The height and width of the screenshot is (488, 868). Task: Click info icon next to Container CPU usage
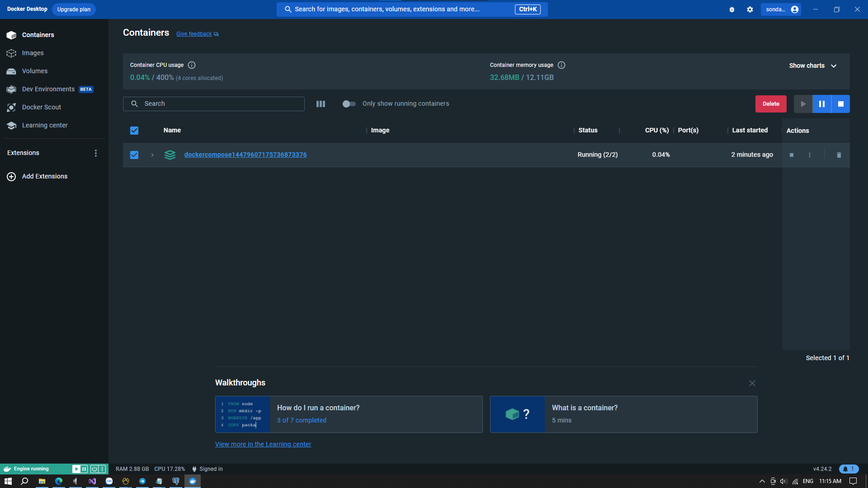click(x=192, y=65)
